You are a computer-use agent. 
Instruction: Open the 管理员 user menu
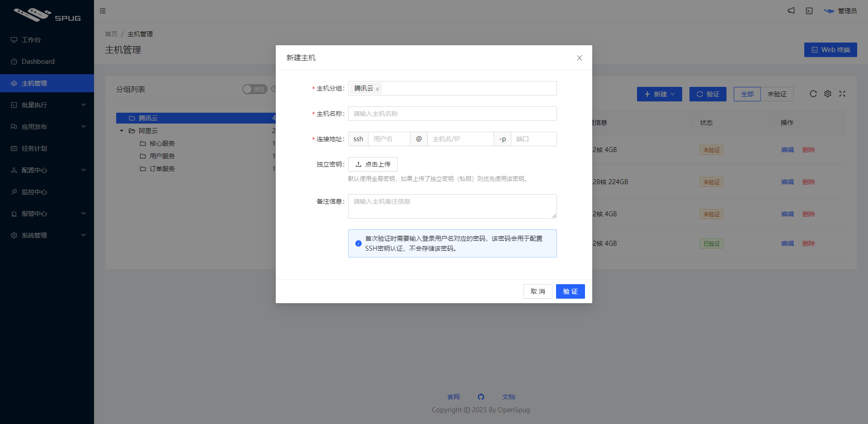tap(840, 11)
